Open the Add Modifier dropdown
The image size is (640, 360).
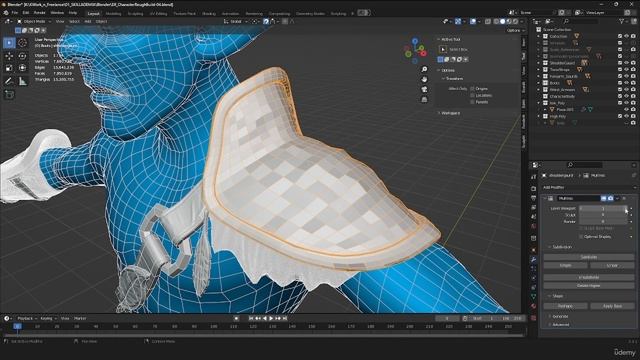click(x=589, y=187)
